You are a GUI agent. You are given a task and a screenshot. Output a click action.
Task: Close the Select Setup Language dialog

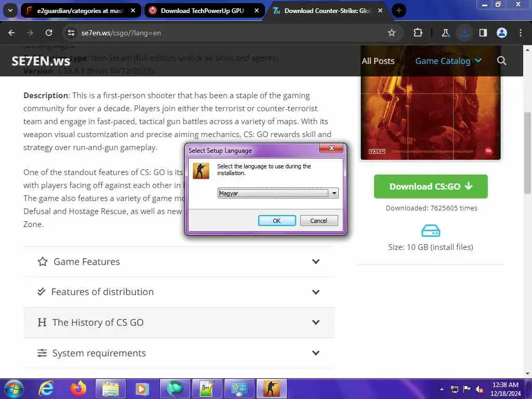tap(331, 148)
